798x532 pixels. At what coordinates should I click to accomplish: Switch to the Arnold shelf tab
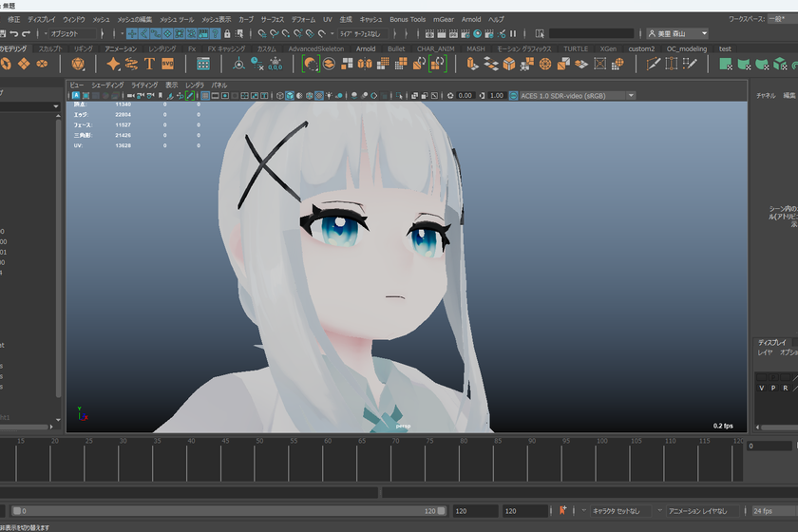pos(366,48)
